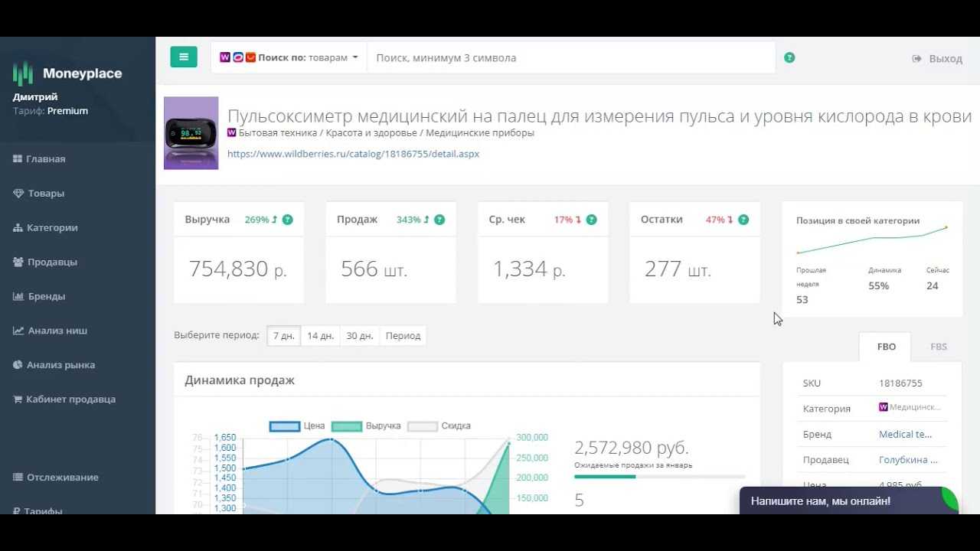Click the help icon on the Остатки card

coord(743,220)
